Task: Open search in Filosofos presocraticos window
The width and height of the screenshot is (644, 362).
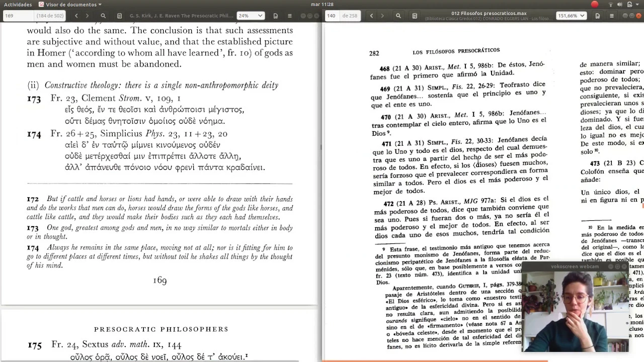Action: pyautogui.click(x=398, y=16)
